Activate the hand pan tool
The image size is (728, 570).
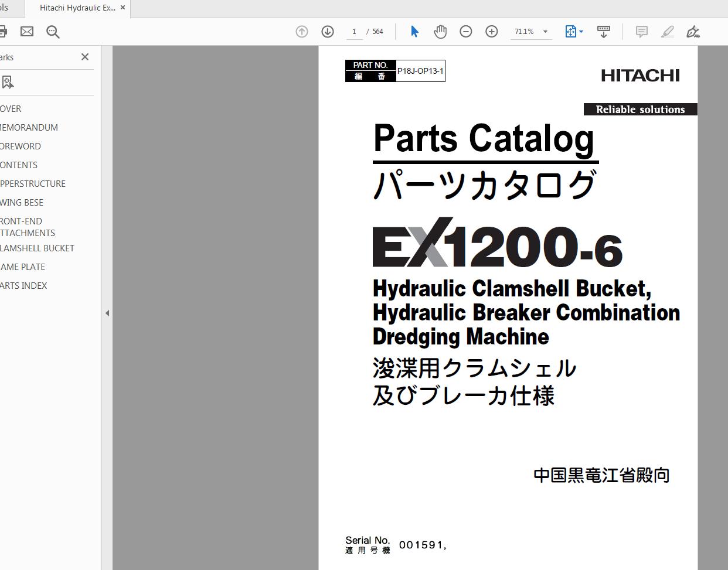pyautogui.click(x=440, y=32)
